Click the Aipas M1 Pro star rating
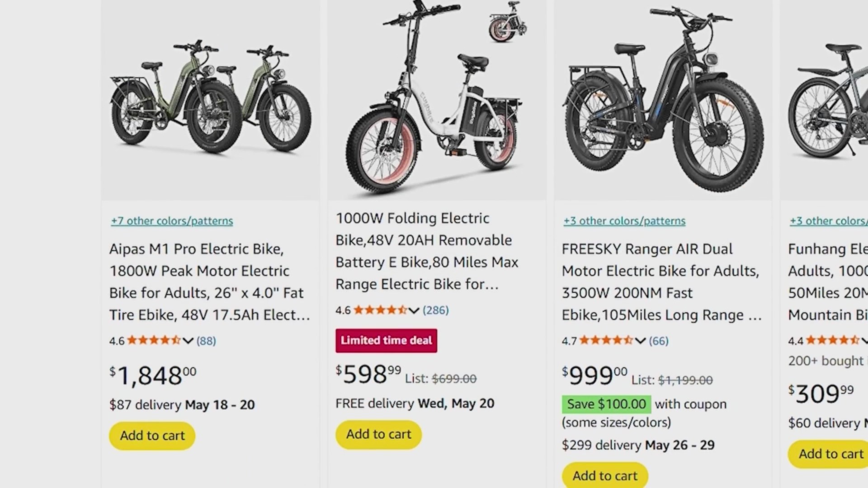 click(154, 340)
